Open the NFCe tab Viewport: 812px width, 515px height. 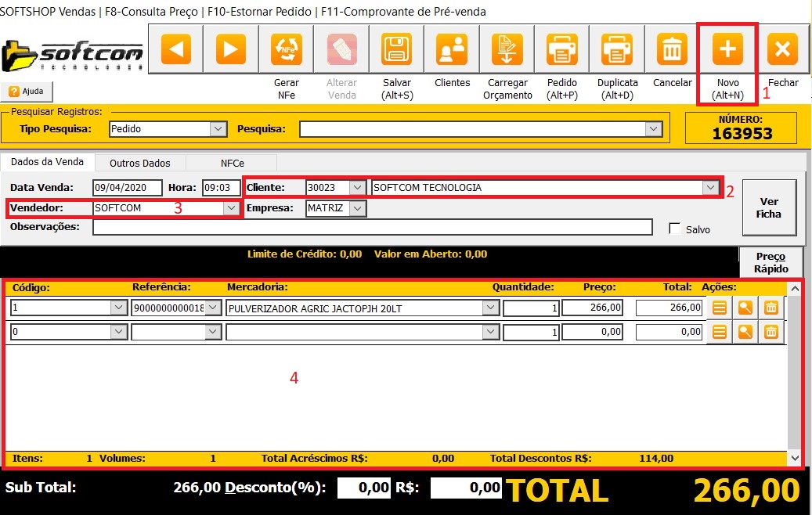(x=230, y=163)
